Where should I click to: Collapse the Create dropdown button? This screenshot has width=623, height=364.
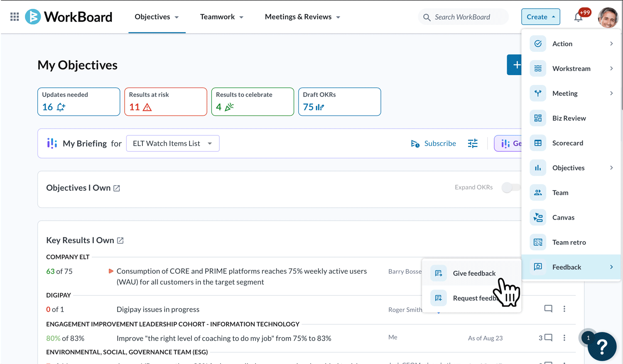click(541, 17)
